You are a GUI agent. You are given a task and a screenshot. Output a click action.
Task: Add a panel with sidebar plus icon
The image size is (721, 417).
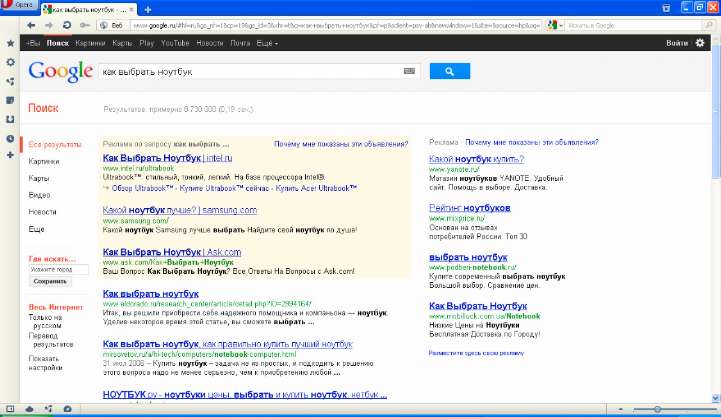click(10, 155)
